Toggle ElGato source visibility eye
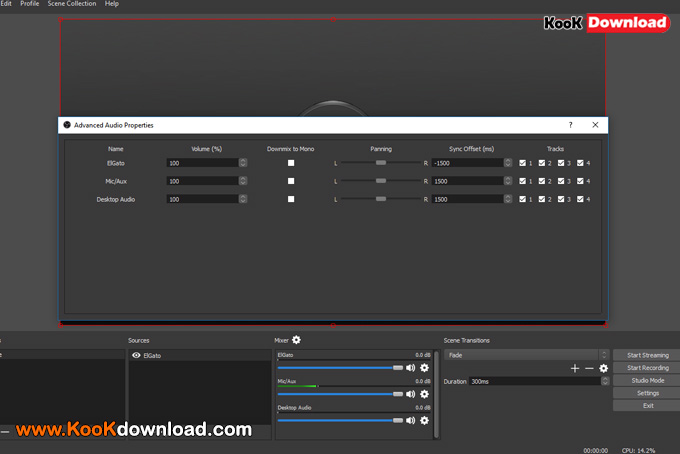Viewport: 680px width, 454px height. pyautogui.click(x=136, y=355)
